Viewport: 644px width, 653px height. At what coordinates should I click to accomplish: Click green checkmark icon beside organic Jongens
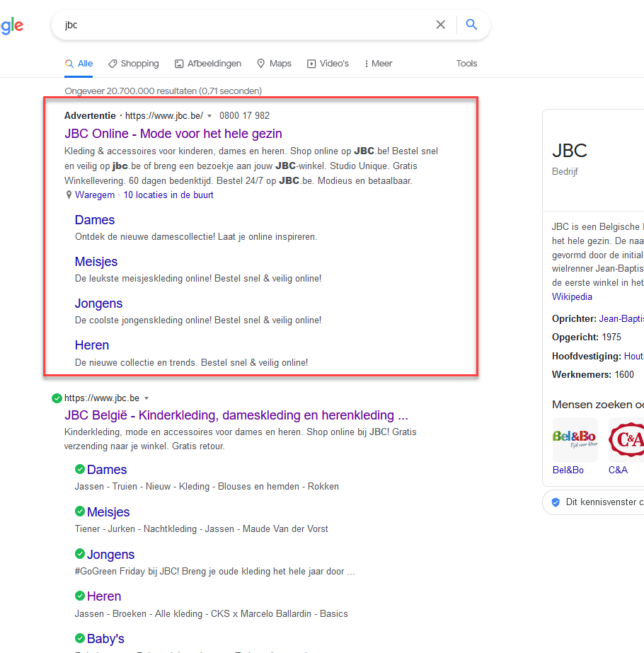click(x=80, y=553)
